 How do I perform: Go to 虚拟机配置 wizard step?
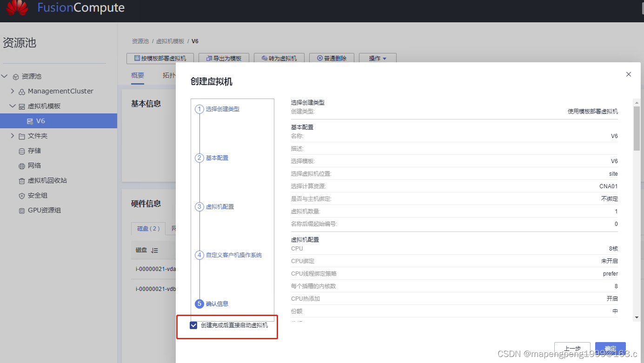pyautogui.click(x=220, y=207)
